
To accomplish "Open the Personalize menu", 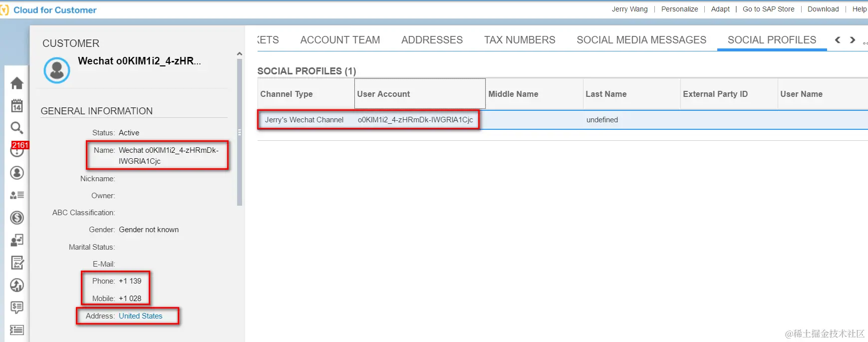I will point(679,9).
